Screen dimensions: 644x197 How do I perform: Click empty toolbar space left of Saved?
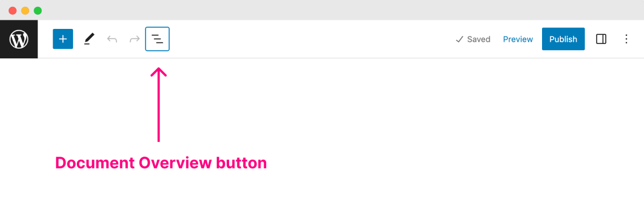tap(311, 39)
